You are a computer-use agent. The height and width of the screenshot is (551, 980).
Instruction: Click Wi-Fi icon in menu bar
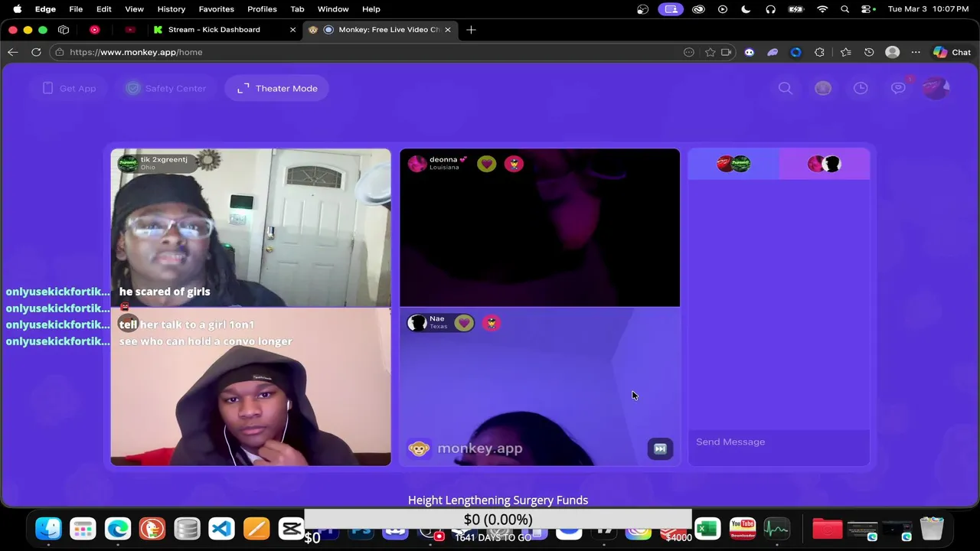822,9
